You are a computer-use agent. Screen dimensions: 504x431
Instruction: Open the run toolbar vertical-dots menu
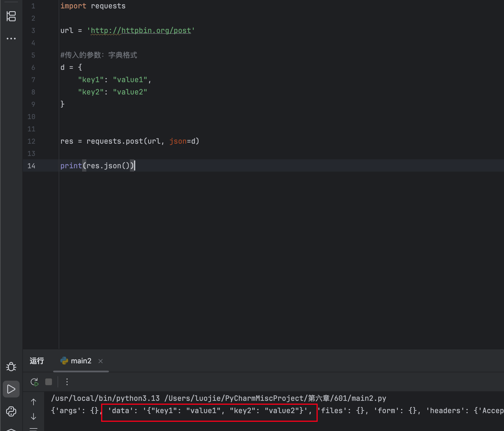[x=67, y=382]
